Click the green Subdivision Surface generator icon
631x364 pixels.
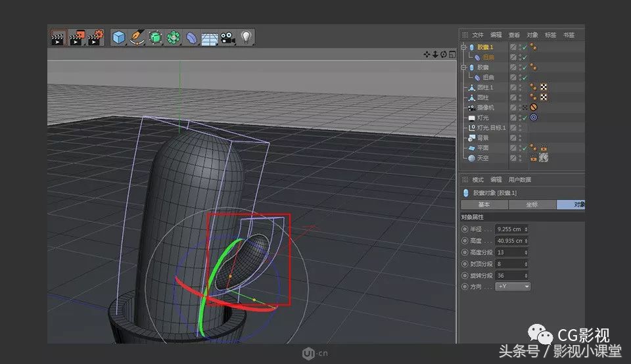[155, 38]
